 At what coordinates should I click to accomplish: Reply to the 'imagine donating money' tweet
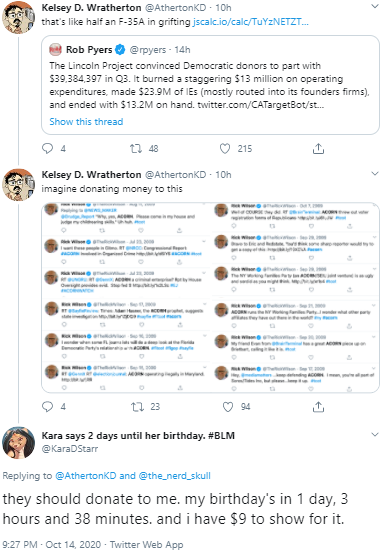click(x=47, y=406)
